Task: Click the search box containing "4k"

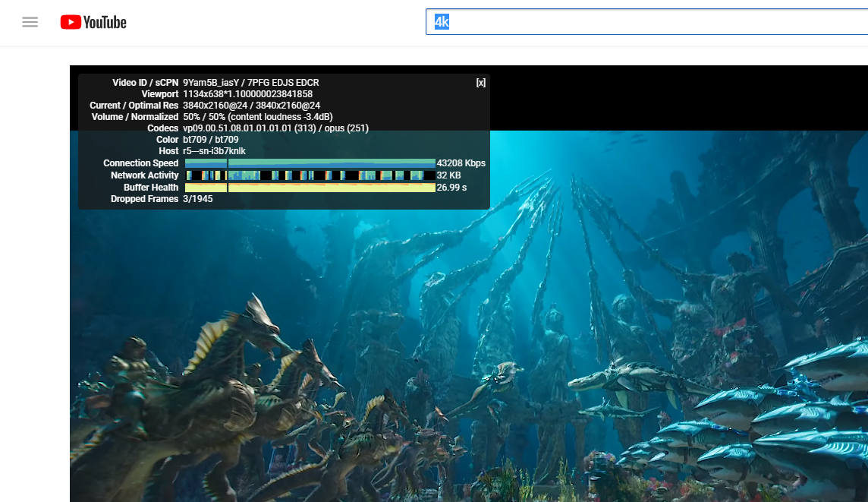Action: tap(646, 21)
